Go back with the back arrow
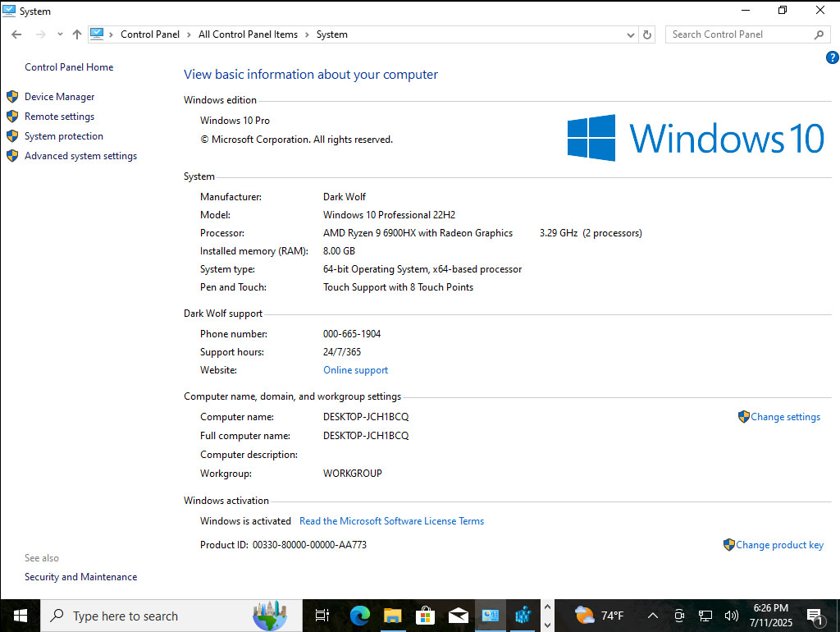 [x=16, y=34]
